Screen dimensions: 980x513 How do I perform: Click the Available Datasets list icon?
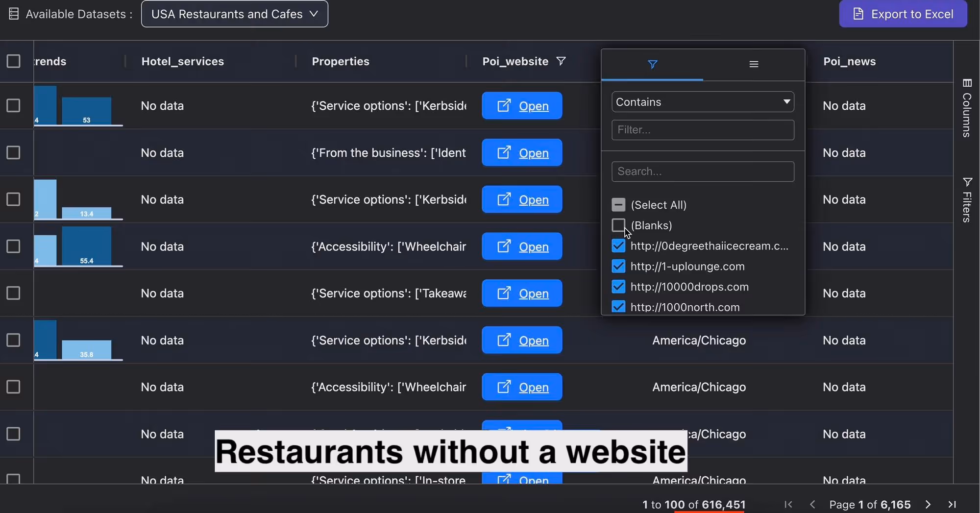[x=14, y=14]
